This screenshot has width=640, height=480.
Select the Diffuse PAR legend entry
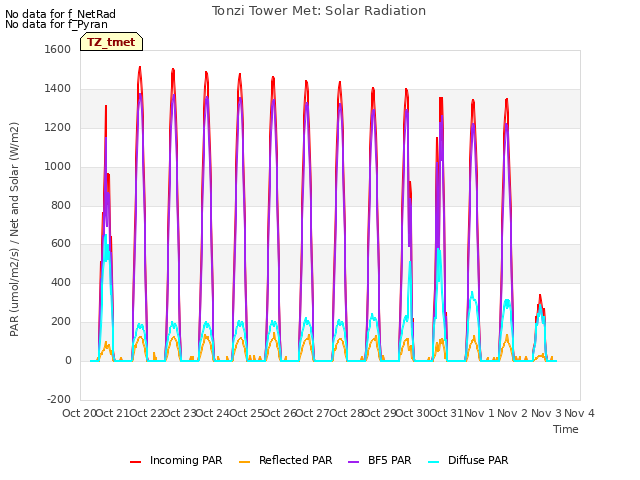tap(468, 460)
